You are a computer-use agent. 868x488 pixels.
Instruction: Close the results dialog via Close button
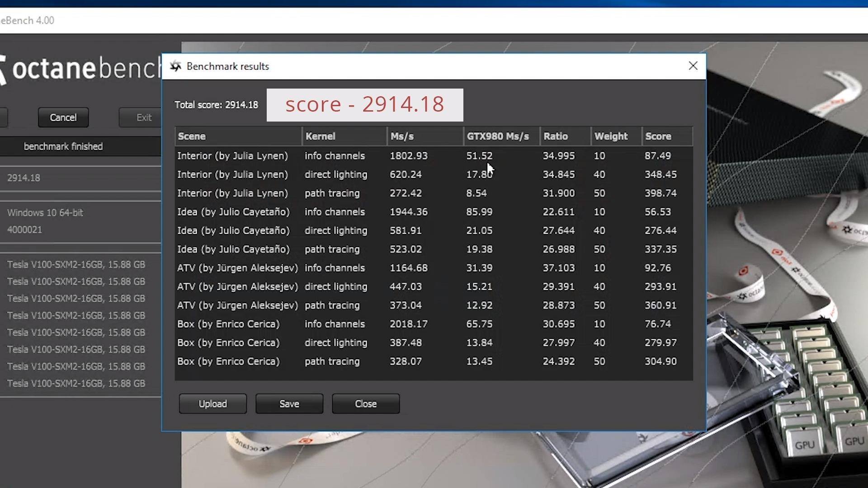[366, 404]
